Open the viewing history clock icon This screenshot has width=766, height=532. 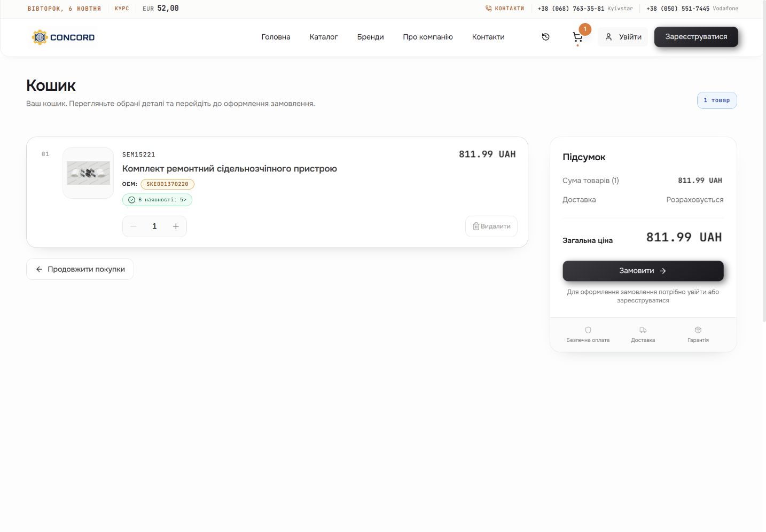click(545, 37)
